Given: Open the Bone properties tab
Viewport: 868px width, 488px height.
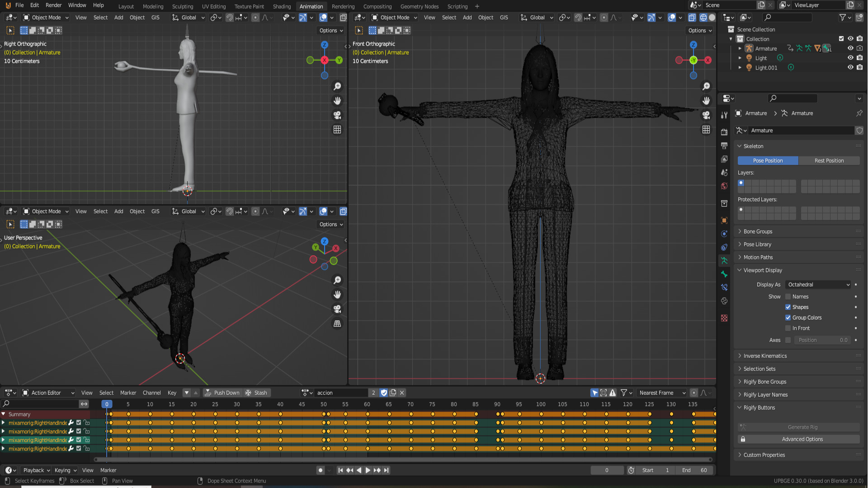Looking at the screenshot, I should (724, 274).
